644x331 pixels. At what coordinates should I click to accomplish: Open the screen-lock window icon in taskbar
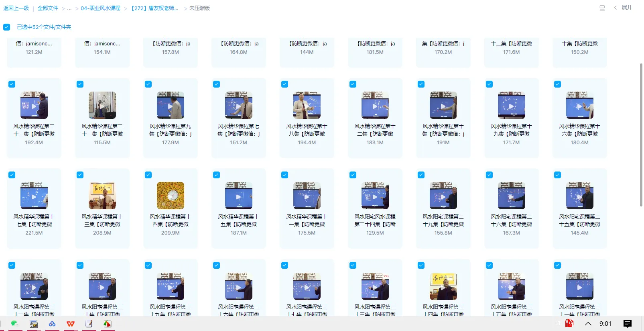(x=34, y=324)
